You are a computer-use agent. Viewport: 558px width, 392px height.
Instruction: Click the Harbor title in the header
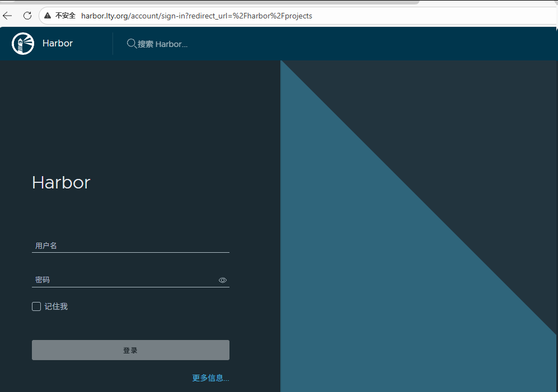[x=57, y=44]
